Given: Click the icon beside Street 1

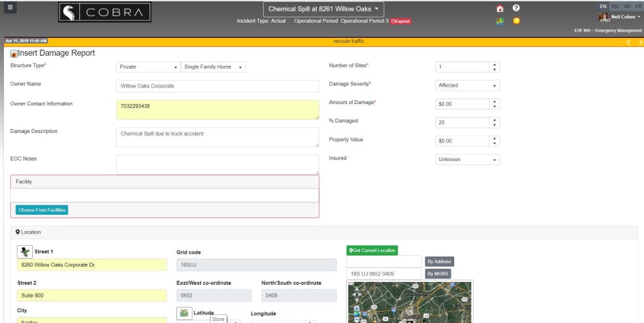Looking at the screenshot, I should pyautogui.click(x=25, y=252).
